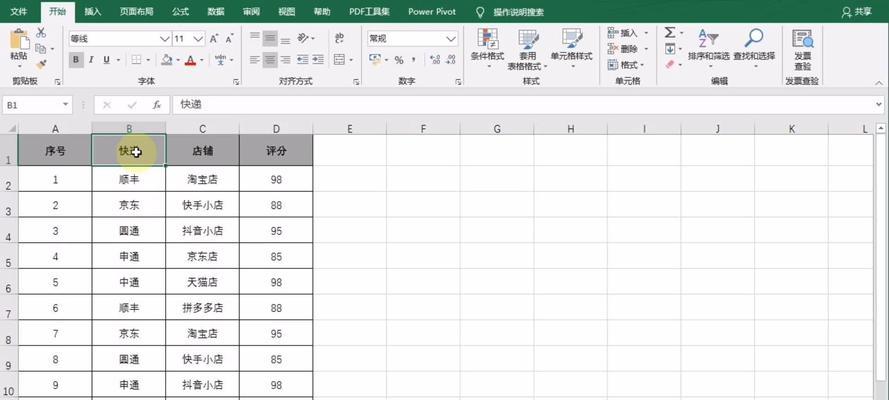Click the text orientation icon
This screenshot has width=889, height=400.
click(x=304, y=39)
